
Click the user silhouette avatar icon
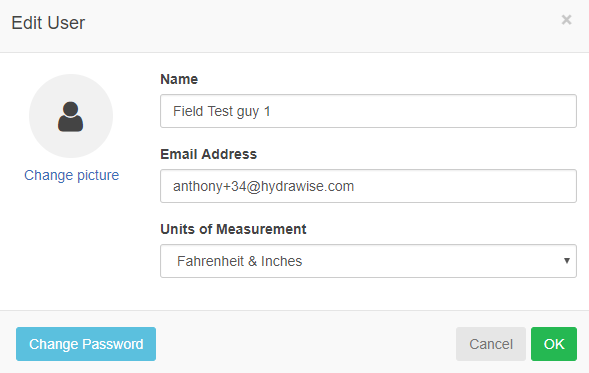pyautogui.click(x=71, y=116)
